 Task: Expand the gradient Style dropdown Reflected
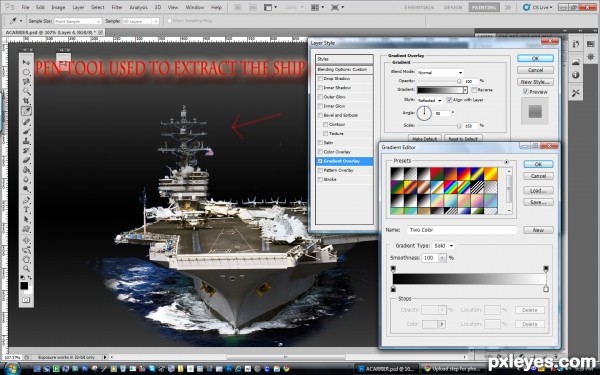point(429,100)
